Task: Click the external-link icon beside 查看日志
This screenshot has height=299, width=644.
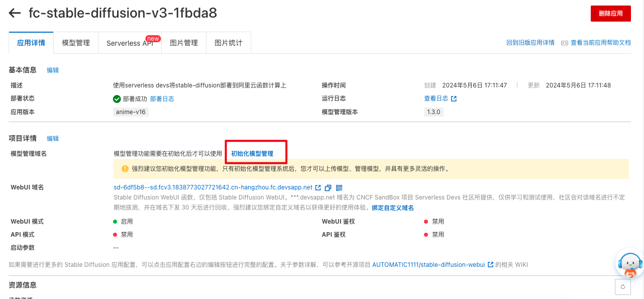Action: pos(454,98)
